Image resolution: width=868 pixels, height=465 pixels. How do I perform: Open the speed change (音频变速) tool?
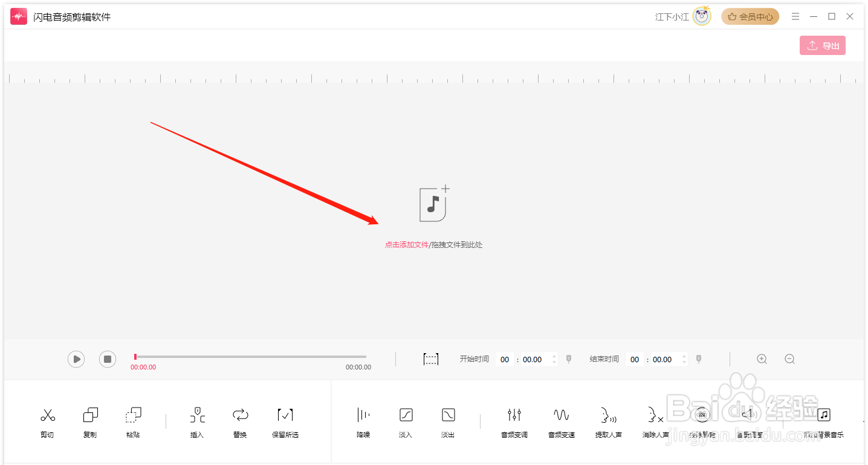point(562,415)
